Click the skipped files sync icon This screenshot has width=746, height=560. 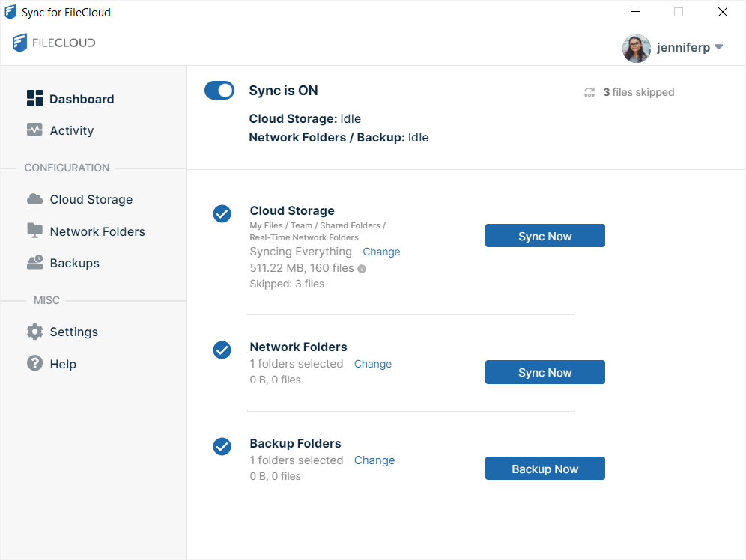click(589, 93)
